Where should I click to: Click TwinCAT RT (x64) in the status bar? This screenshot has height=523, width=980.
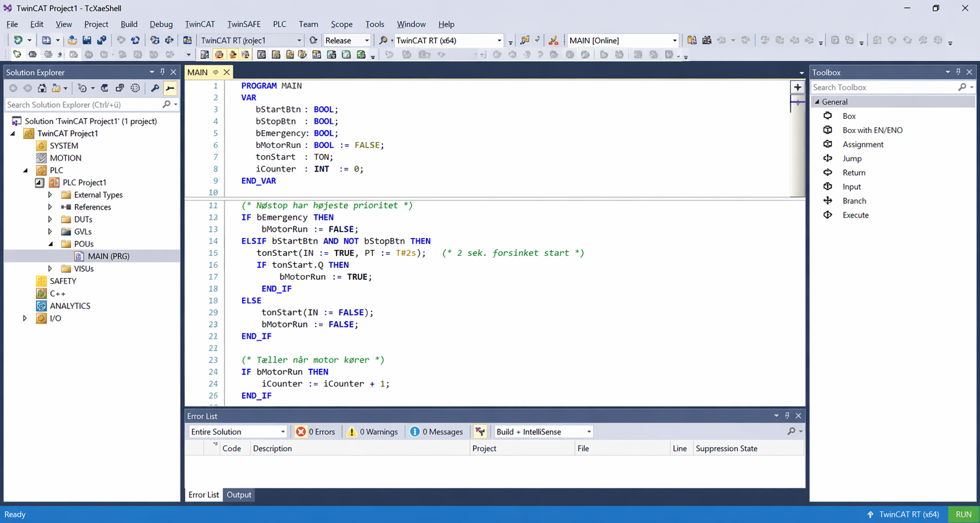(x=909, y=514)
